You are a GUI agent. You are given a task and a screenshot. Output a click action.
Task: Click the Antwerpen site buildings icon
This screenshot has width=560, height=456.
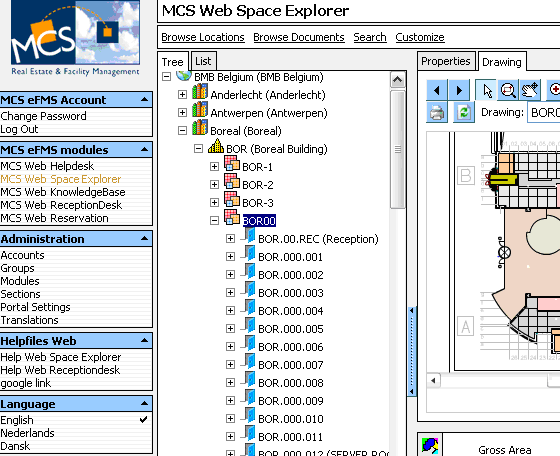pos(200,110)
